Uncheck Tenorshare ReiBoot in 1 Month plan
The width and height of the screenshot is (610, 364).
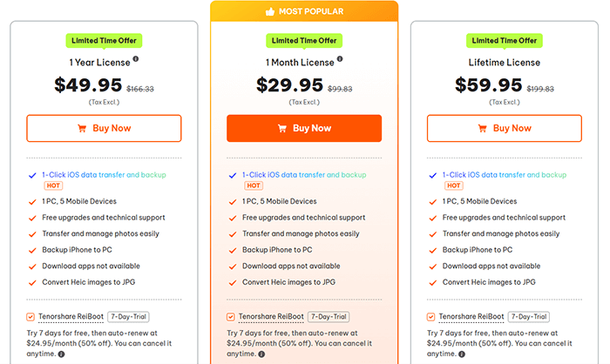231,317
